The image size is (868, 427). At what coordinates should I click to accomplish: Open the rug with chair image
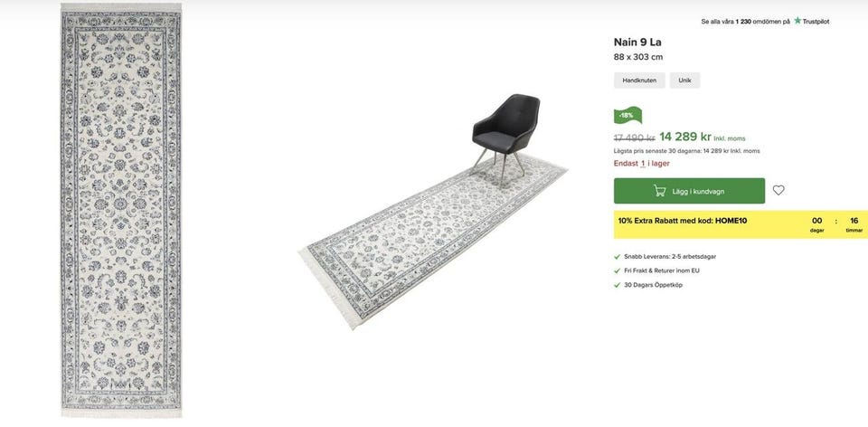pyautogui.click(x=433, y=211)
